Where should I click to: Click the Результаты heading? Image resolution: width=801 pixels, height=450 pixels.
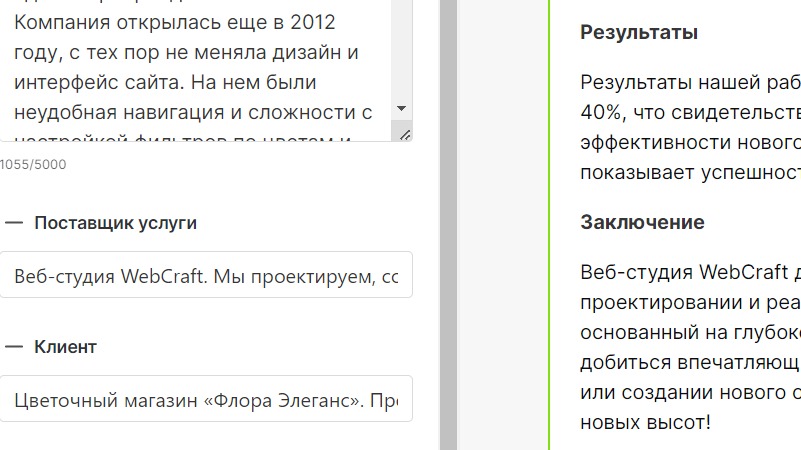click(639, 33)
